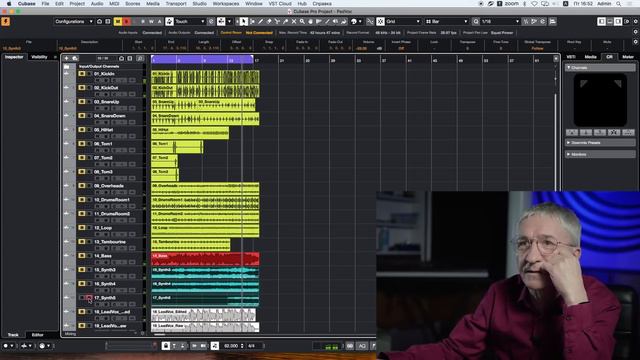Click ruler at bar 17
Image resolution: width=640 pixels, height=360 pixels.
(257, 60)
